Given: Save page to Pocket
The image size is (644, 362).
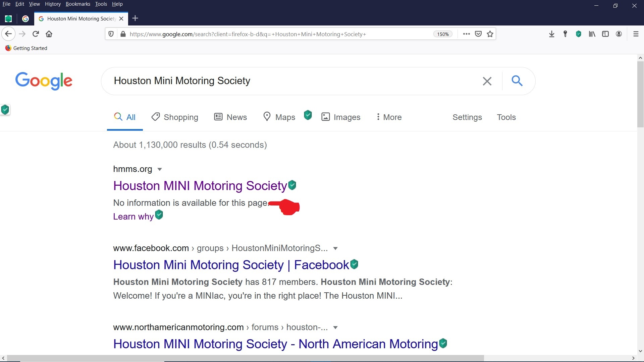Looking at the screenshot, I should (478, 34).
